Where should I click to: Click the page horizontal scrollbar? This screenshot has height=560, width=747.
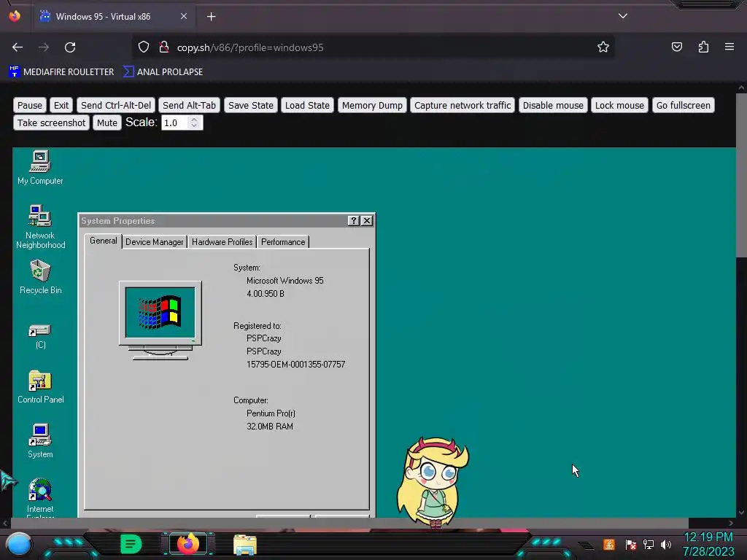click(349, 523)
